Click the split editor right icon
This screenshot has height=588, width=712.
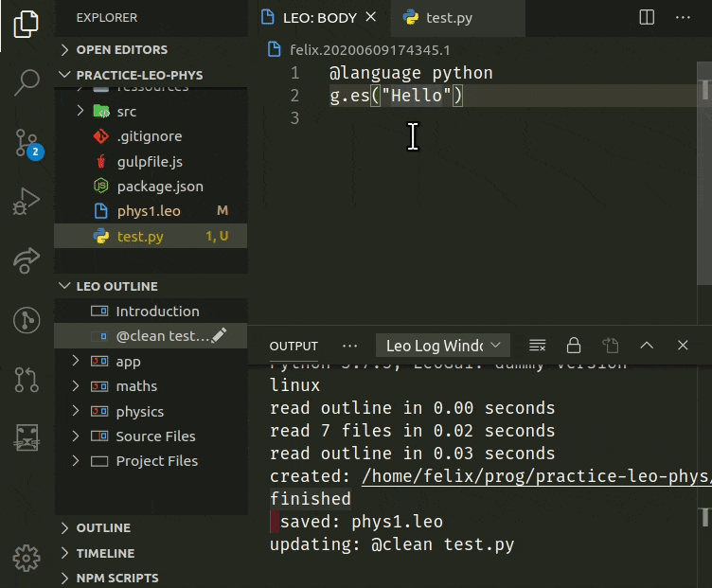point(647,18)
